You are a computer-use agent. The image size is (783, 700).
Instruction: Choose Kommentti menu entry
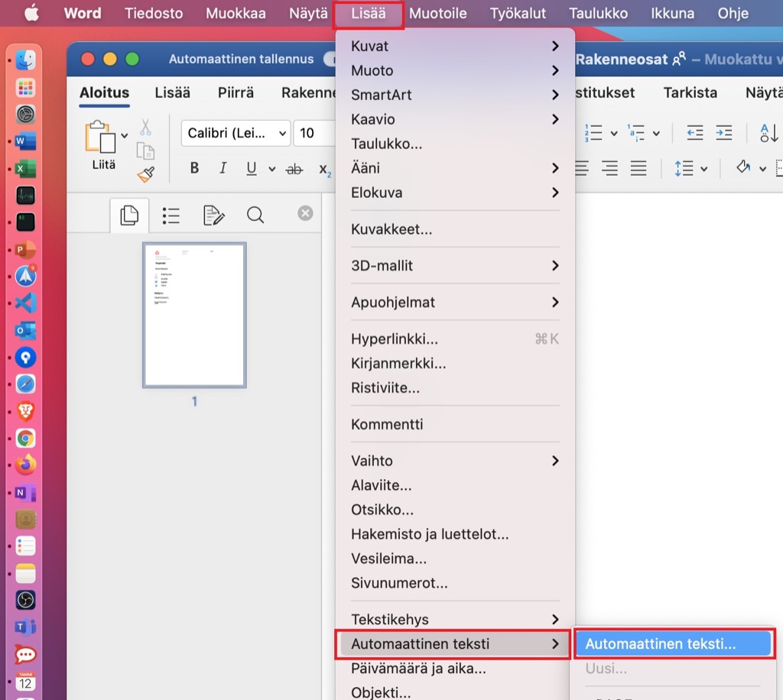[x=455, y=424]
